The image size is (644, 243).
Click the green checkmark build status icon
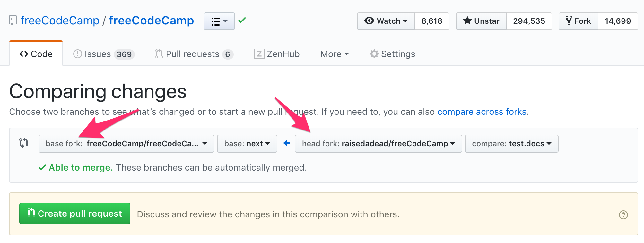coord(242,20)
